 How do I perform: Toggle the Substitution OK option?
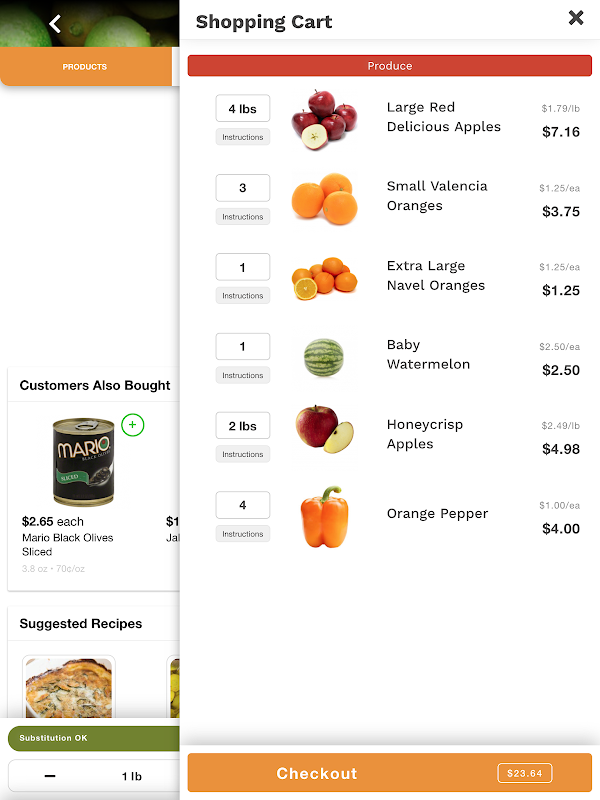[94, 738]
